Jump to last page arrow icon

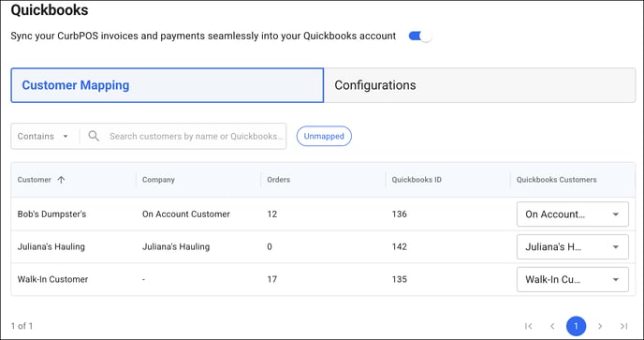click(623, 326)
